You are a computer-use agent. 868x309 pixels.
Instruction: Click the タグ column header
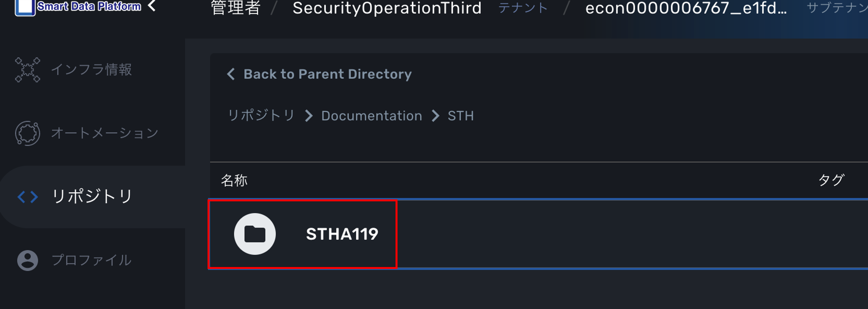coord(831,180)
